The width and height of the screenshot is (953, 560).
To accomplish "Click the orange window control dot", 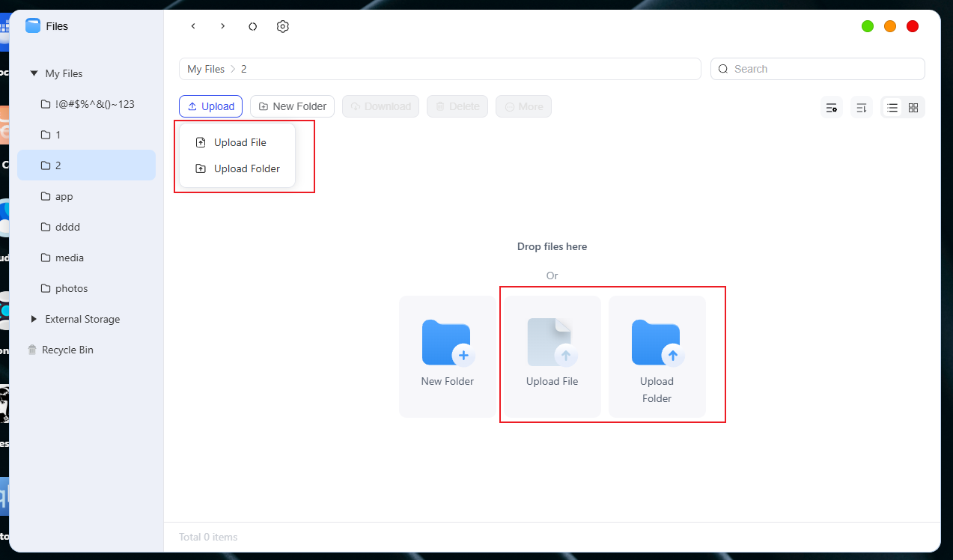I will pyautogui.click(x=890, y=26).
